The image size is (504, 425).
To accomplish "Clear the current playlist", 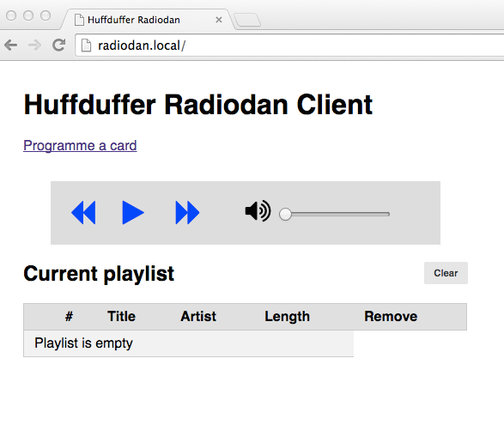I will pos(446,273).
